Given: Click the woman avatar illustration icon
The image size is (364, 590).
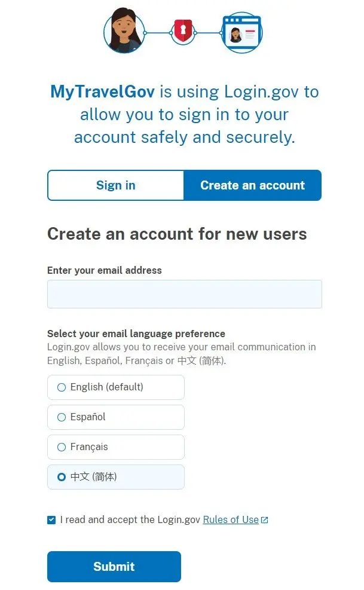Looking at the screenshot, I should [124, 31].
